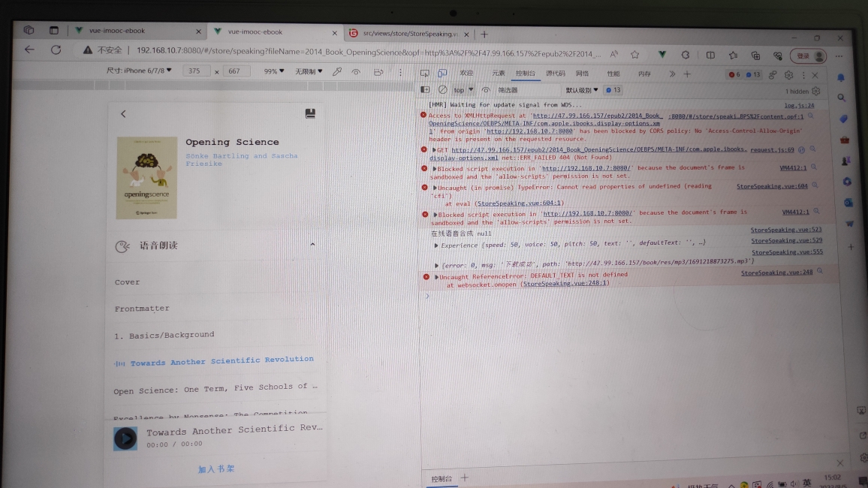This screenshot has height=488, width=868.
Task: Open the device toolbar more options menu
Action: (400, 73)
